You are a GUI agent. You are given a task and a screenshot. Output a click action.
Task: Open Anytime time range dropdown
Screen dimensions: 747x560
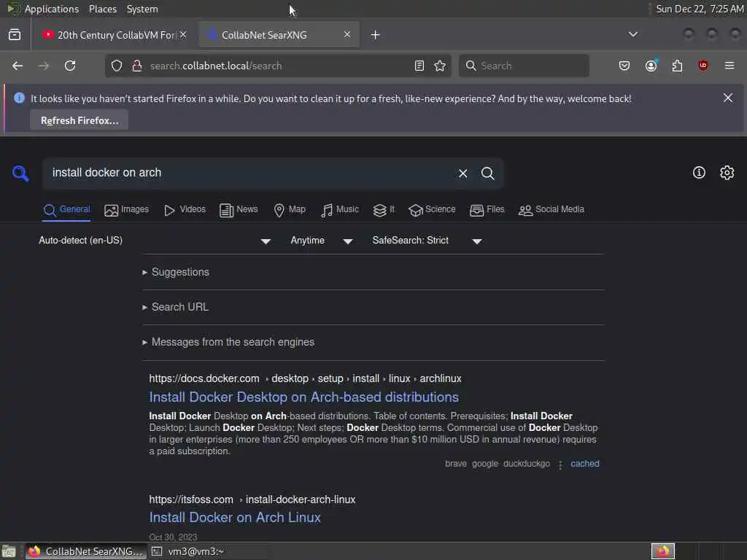click(322, 241)
